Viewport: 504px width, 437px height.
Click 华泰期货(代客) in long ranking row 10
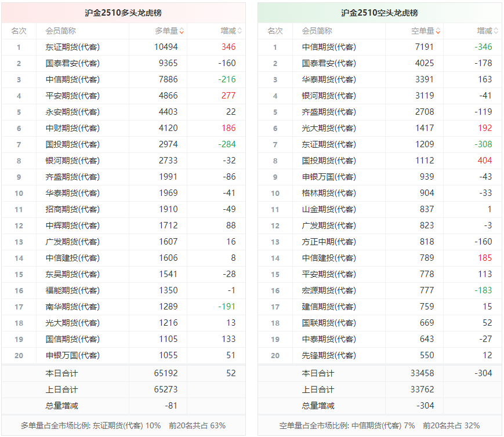tap(72, 193)
